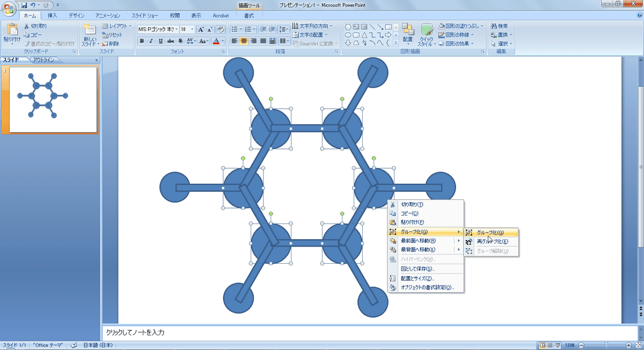Click the text shadow S icon
644x350 pixels.
pyautogui.click(x=180, y=41)
